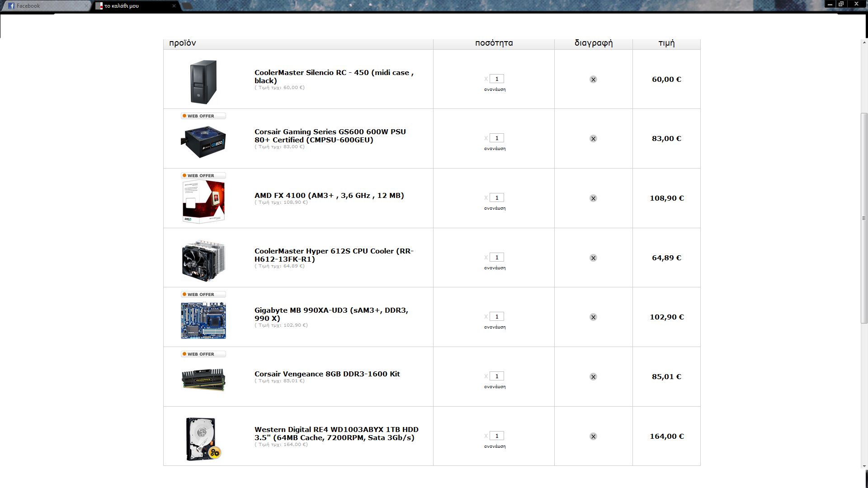
Task: Remove the CoolerMaster Silencio case from cart
Action: (593, 80)
